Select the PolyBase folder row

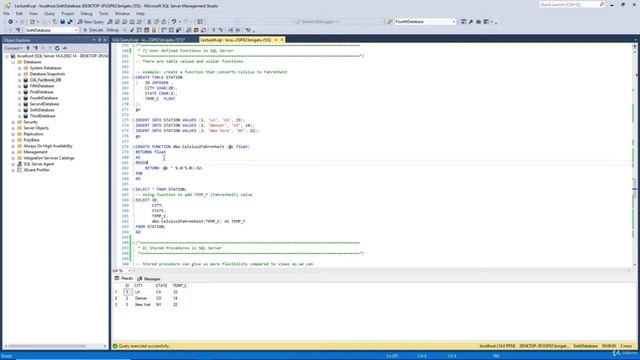31,140
